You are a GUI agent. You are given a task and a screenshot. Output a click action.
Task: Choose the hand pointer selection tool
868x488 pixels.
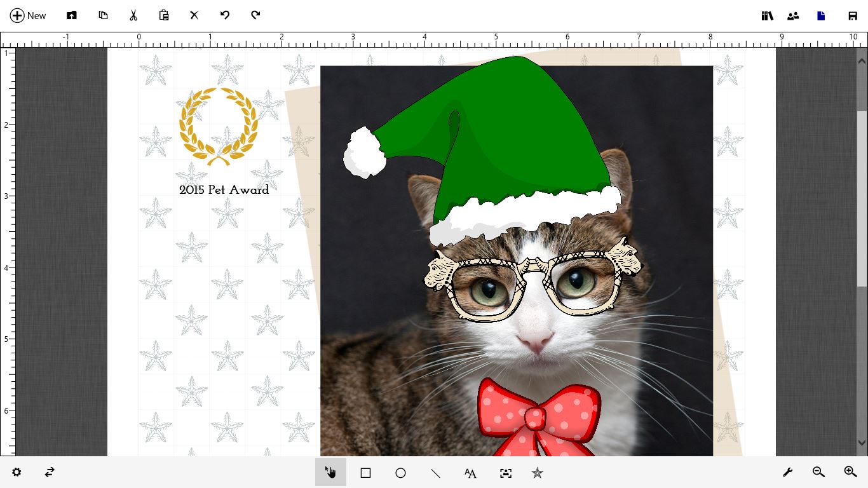point(330,472)
